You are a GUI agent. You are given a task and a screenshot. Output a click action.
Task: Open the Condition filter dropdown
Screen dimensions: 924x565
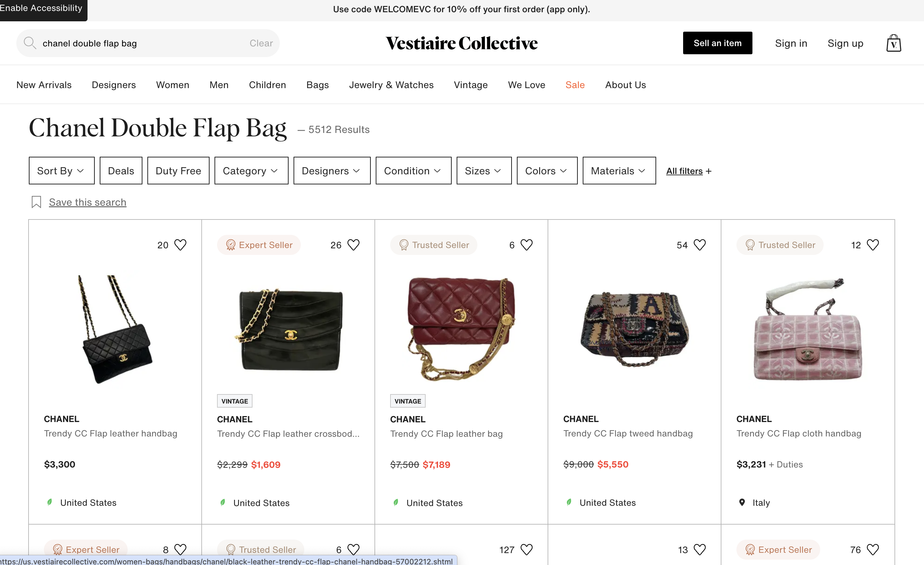(x=414, y=171)
